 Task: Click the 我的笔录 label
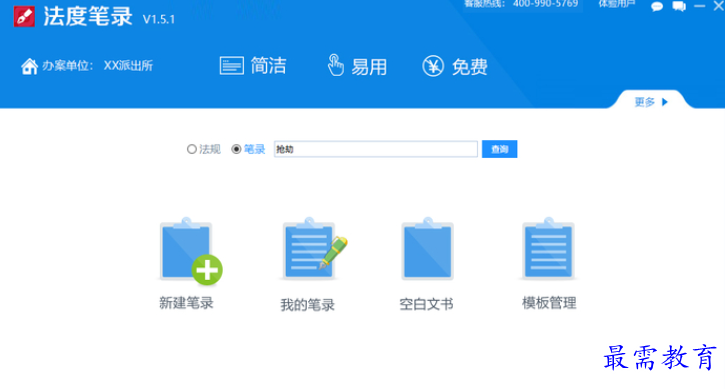click(x=307, y=305)
